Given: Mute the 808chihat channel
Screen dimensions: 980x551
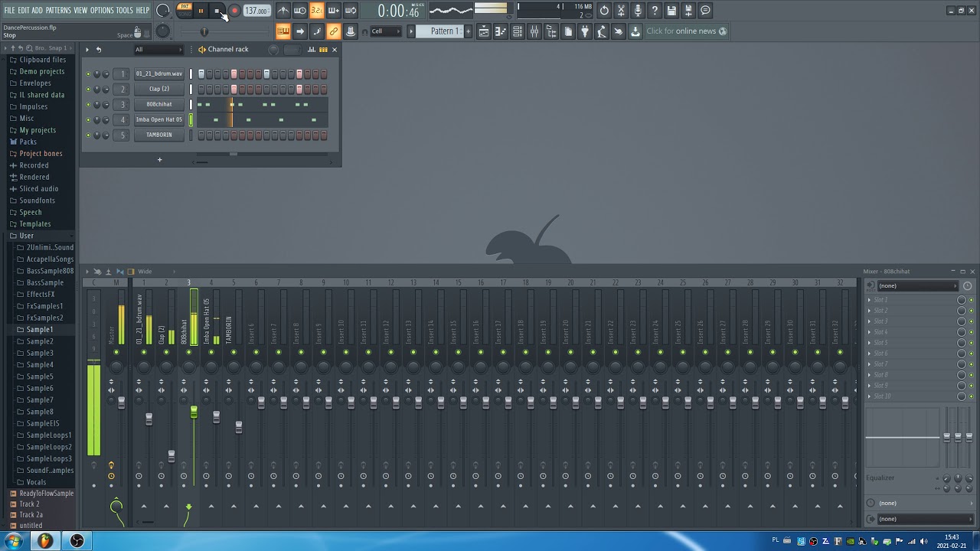Looking at the screenshot, I should coord(88,105).
